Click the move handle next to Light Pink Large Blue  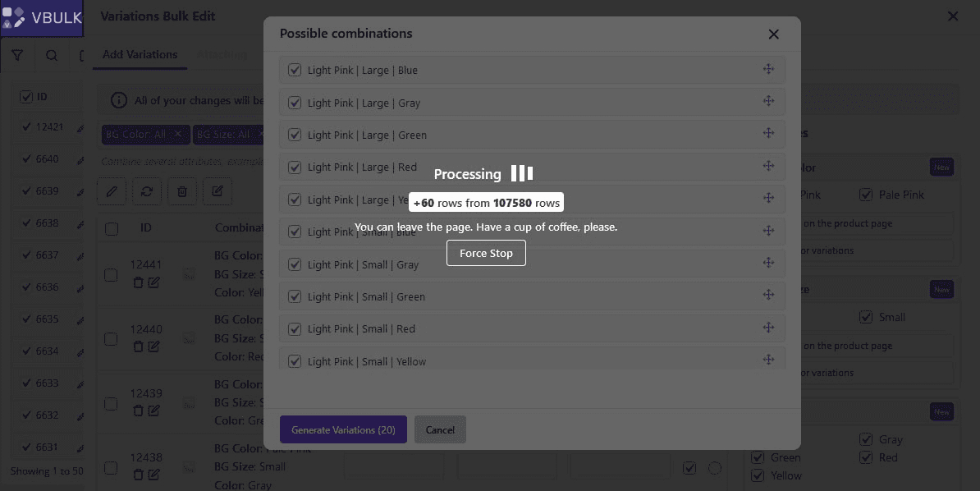pos(769,70)
